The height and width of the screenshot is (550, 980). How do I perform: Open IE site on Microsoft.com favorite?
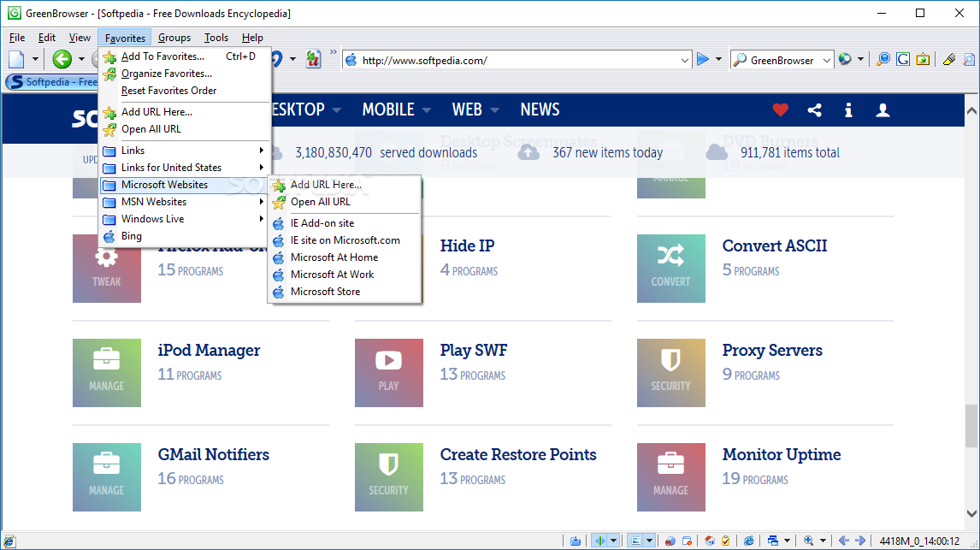tap(345, 240)
